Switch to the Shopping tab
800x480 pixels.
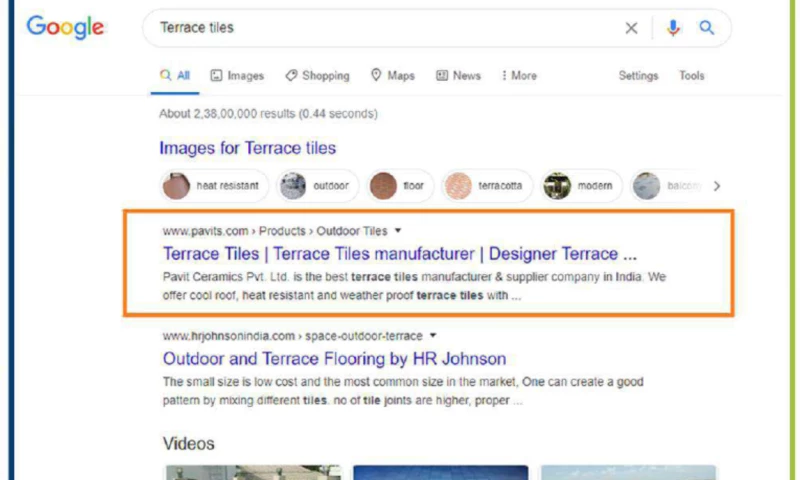coord(317,76)
